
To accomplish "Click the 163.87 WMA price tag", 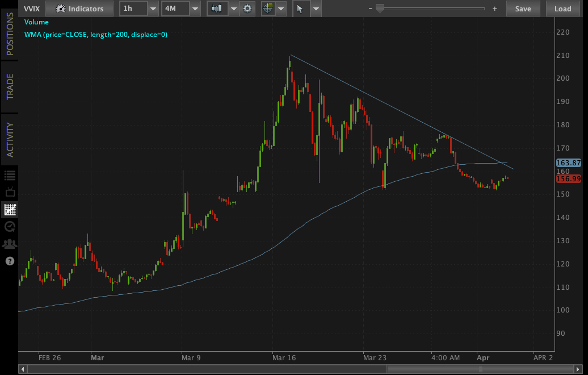I will pyautogui.click(x=569, y=163).
